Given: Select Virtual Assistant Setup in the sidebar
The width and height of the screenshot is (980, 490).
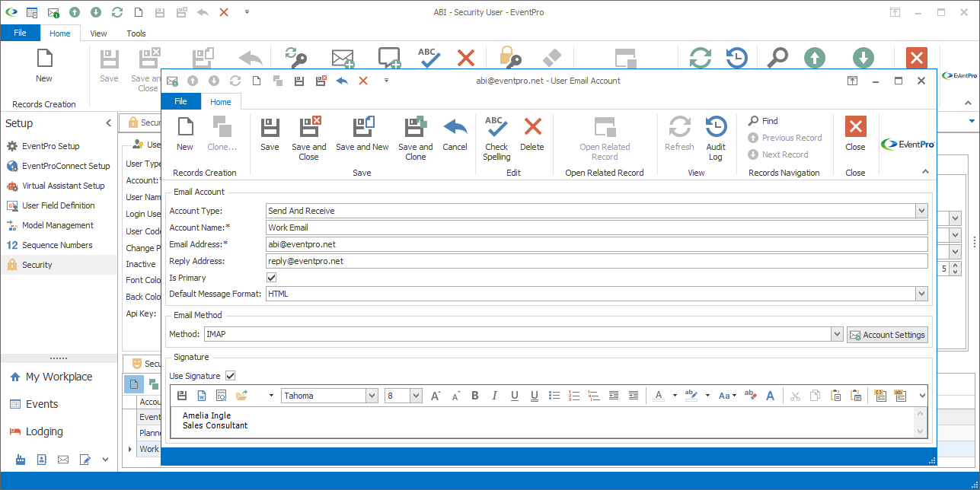Looking at the screenshot, I should click(x=56, y=186).
